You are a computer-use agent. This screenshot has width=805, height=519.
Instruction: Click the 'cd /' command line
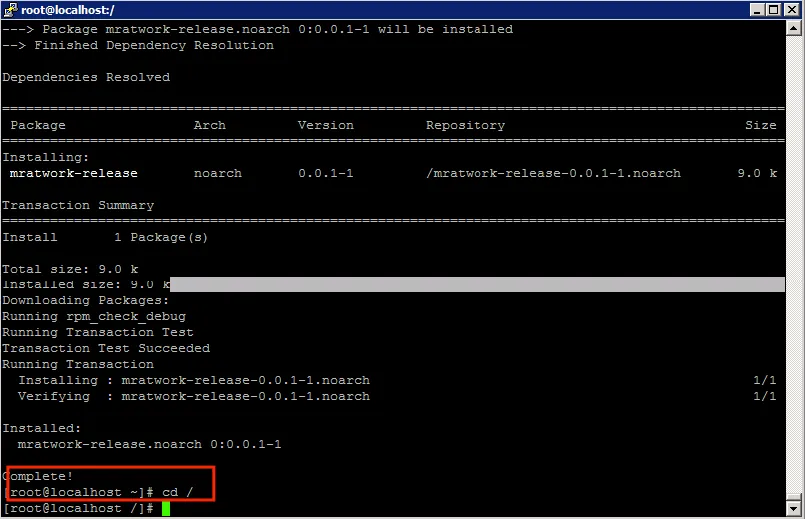click(98, 492)
